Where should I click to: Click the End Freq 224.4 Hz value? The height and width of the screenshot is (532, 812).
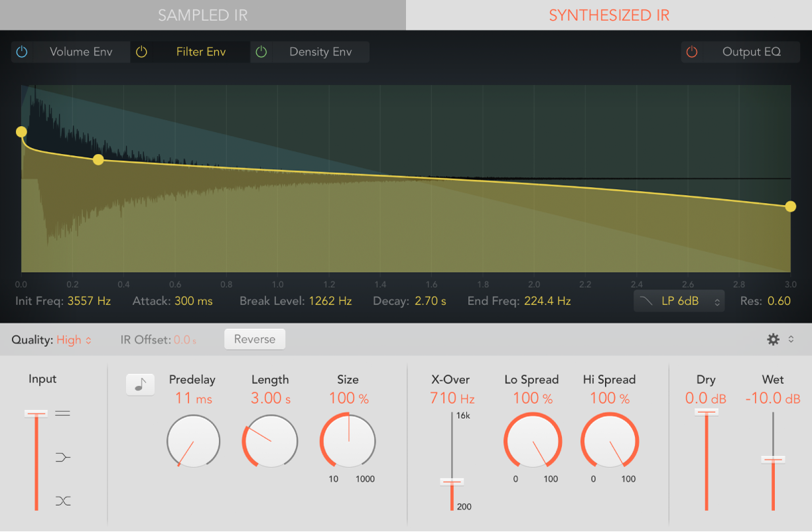point(547,301)
